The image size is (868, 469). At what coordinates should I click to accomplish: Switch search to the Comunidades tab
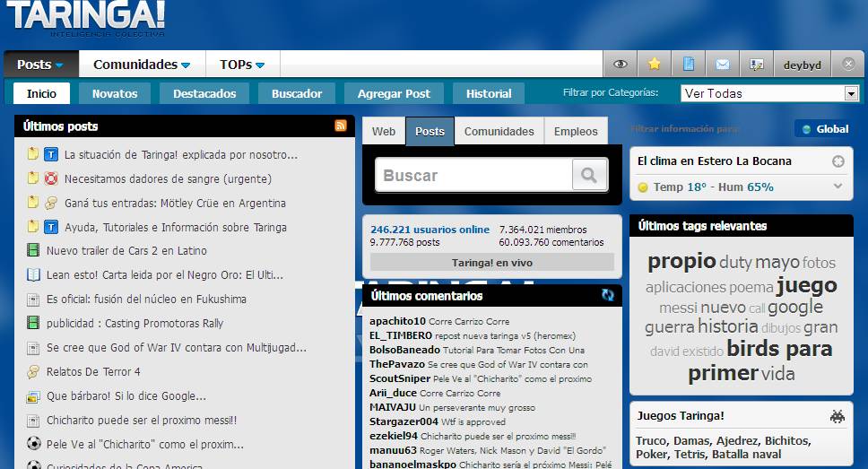pos(499,131)
